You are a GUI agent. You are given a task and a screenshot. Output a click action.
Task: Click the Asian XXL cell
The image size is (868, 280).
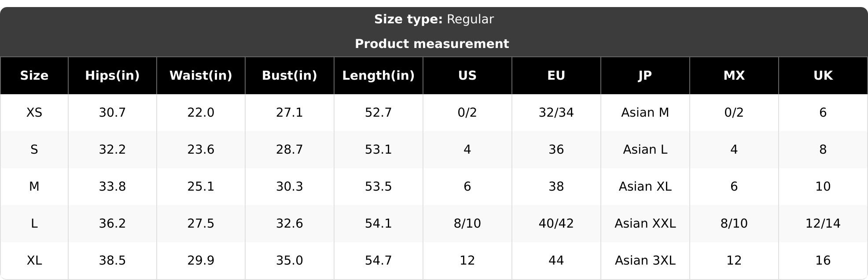click(x=645, y=224)
